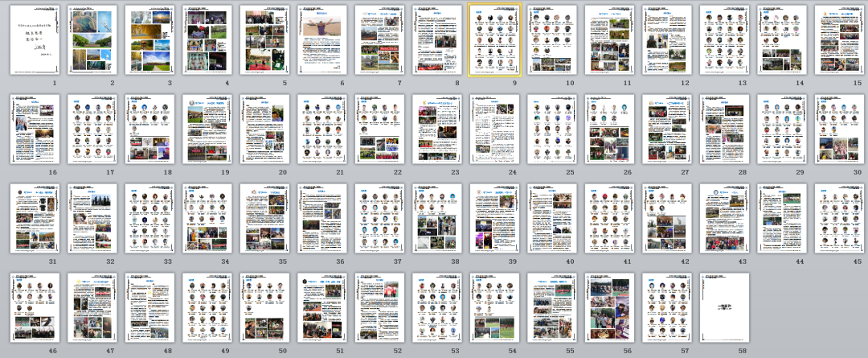Click slide 57 thumbnail
868x358 pixels.
coord(667,307)
